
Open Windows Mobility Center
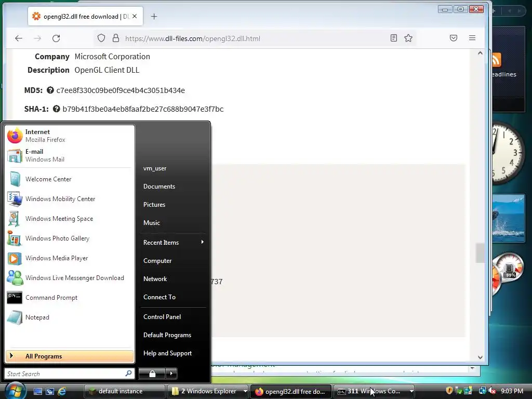69,199
